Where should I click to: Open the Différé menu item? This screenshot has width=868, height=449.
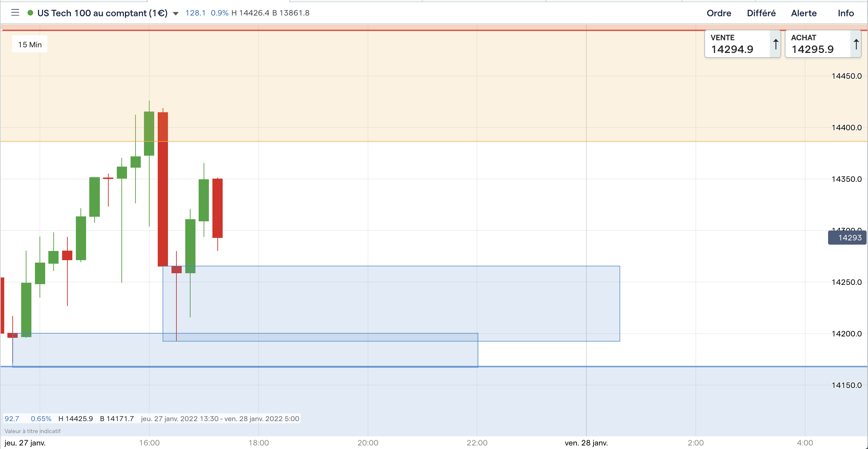click(x=761, y=13)
